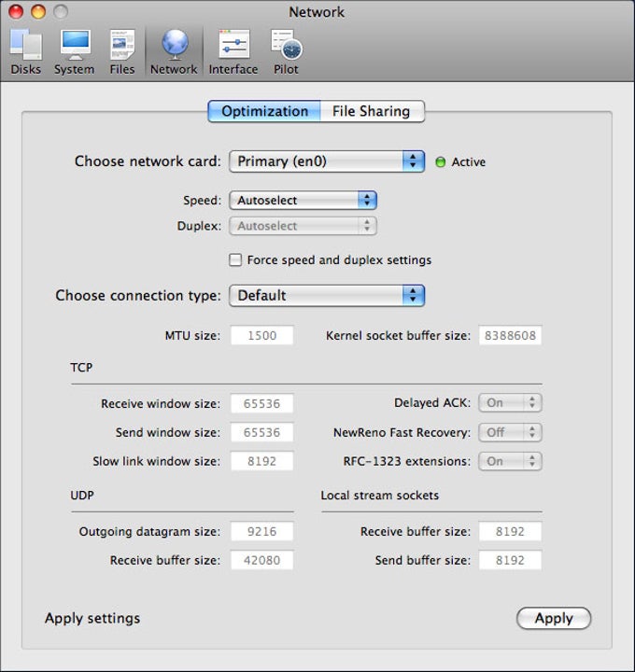Open the Duplex Autoselect dropdown

[x=303, y=226]
